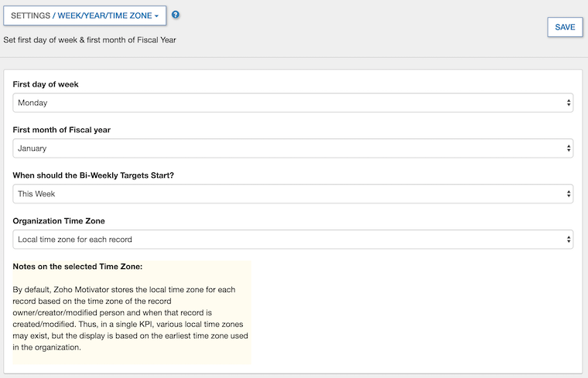This screenshot has height=378, width=588.
Task: Click the yellow time zone notes paragraph
Action: 130,318
